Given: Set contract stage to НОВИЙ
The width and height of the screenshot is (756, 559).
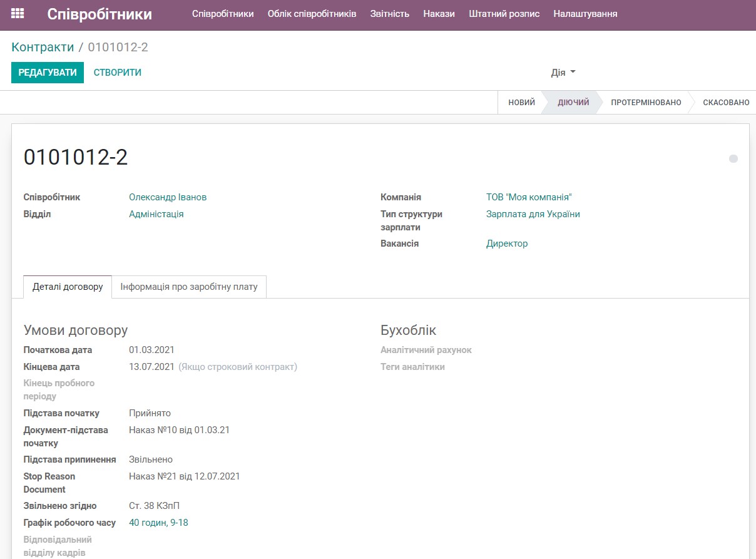Looking at the screenshot, I should 520,102.
